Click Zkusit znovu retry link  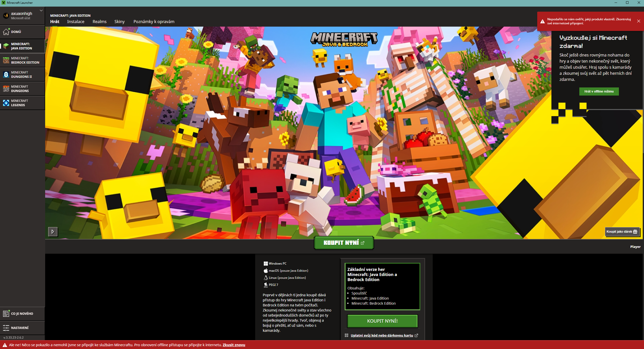[x=234, y=345]
